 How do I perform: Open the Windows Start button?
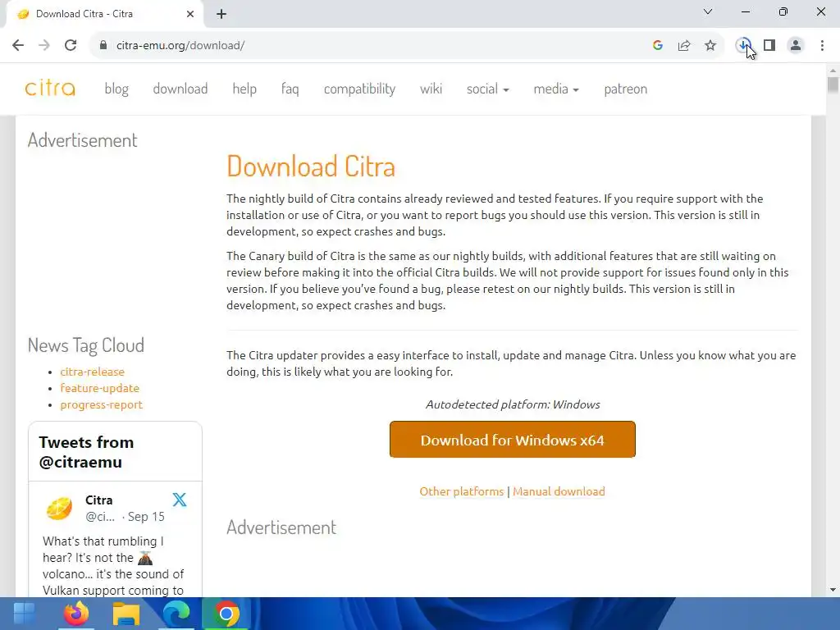click(x=24, y=614)
